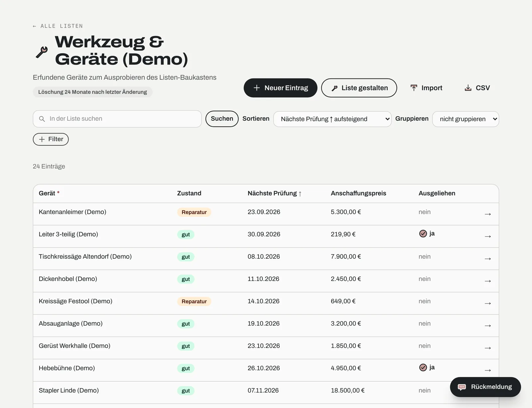Image resolution: width=532 pixels, height=408 pixels.
Task: Click the price 649,00 €
Action: tap(343, 301)
